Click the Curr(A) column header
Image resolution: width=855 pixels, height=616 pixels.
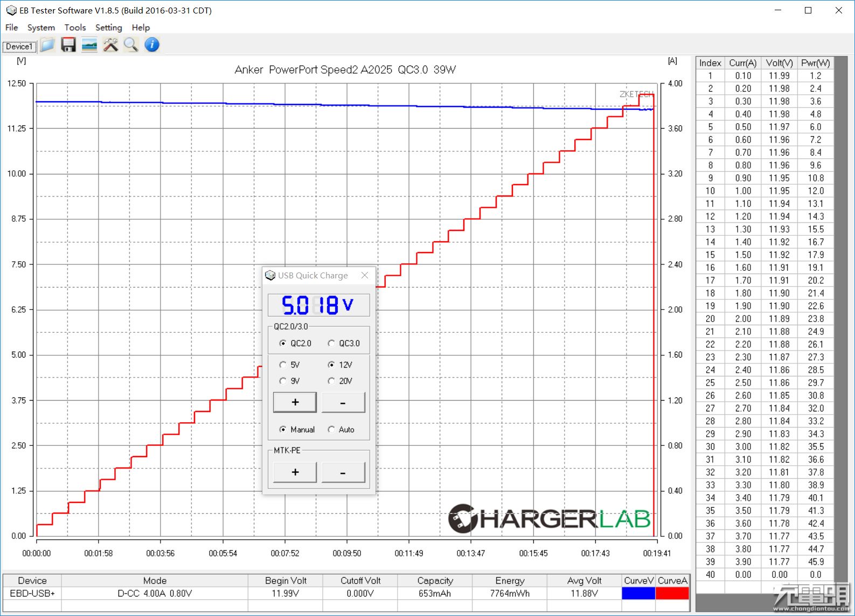click(743, 63)
